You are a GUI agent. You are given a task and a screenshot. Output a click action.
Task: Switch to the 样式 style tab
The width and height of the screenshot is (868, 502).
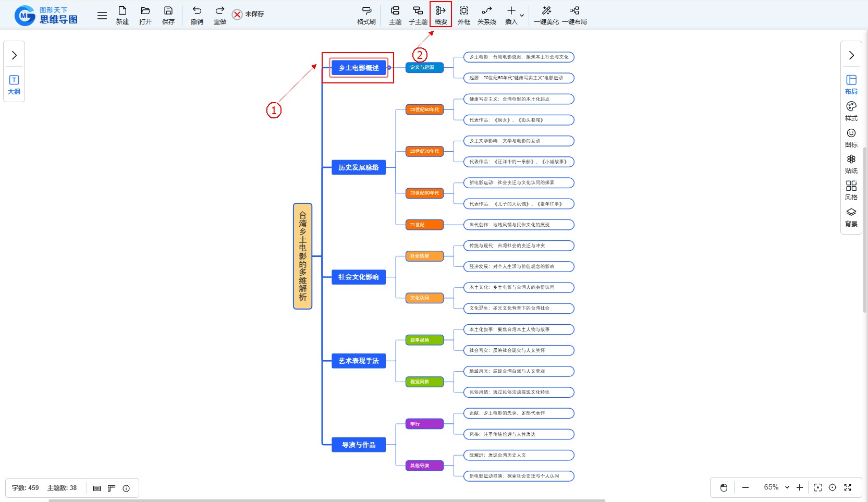pos(851,111)
